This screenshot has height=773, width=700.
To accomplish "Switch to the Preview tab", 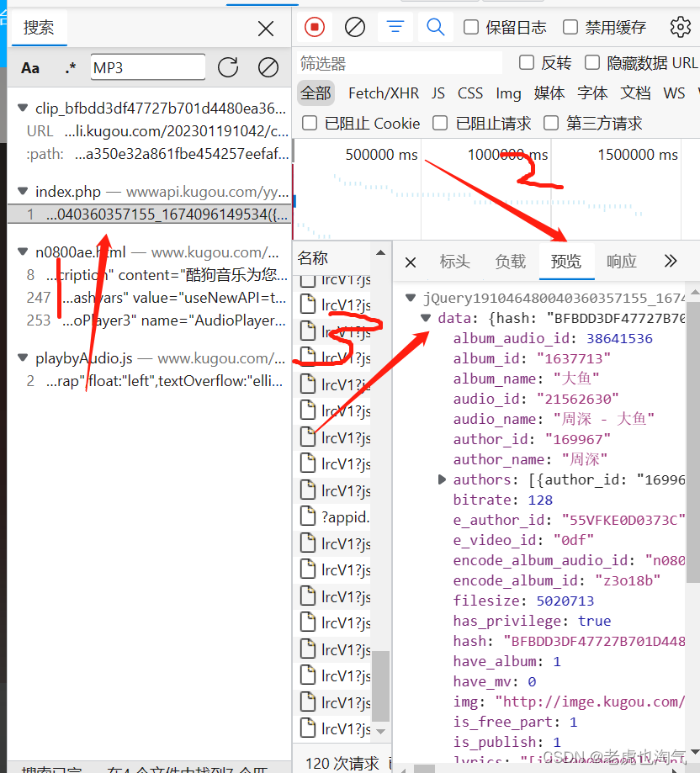I will [566, 262].
